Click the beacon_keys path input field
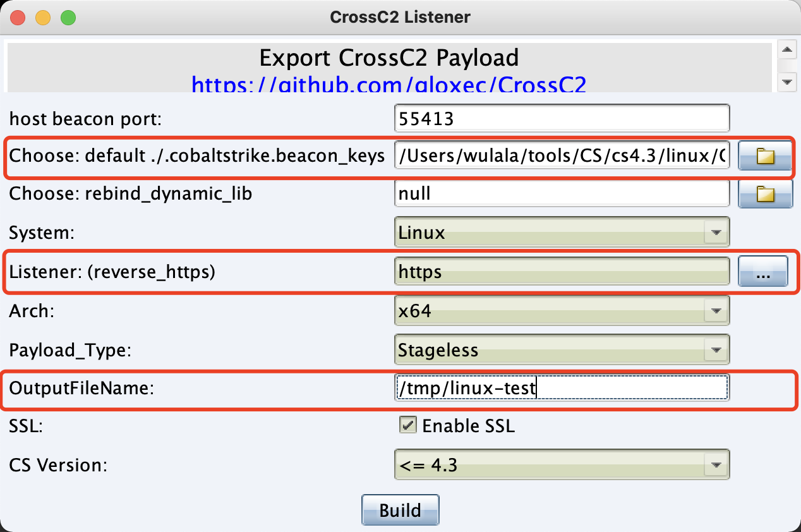This screenshot has width=801, height=532. [x=562, y=156]
